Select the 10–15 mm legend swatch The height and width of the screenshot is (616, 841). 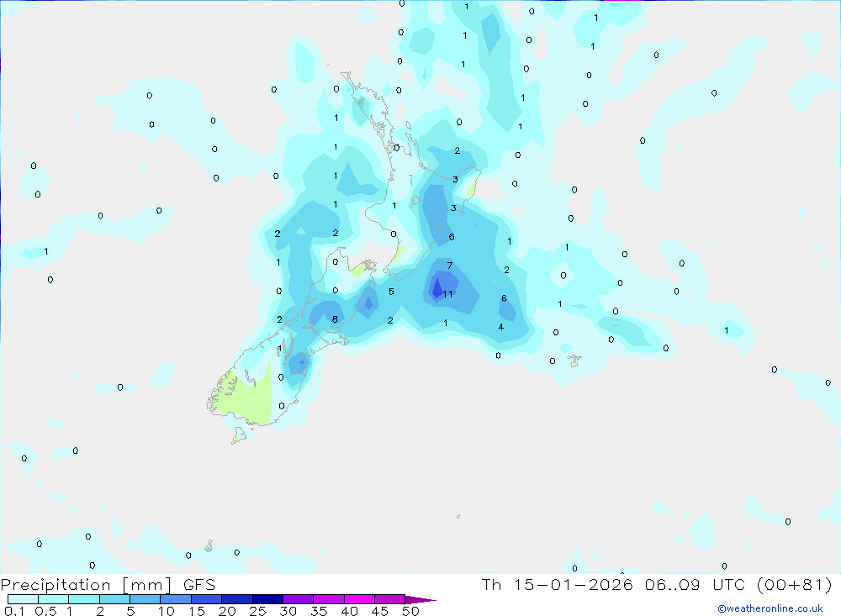(176, 599)
